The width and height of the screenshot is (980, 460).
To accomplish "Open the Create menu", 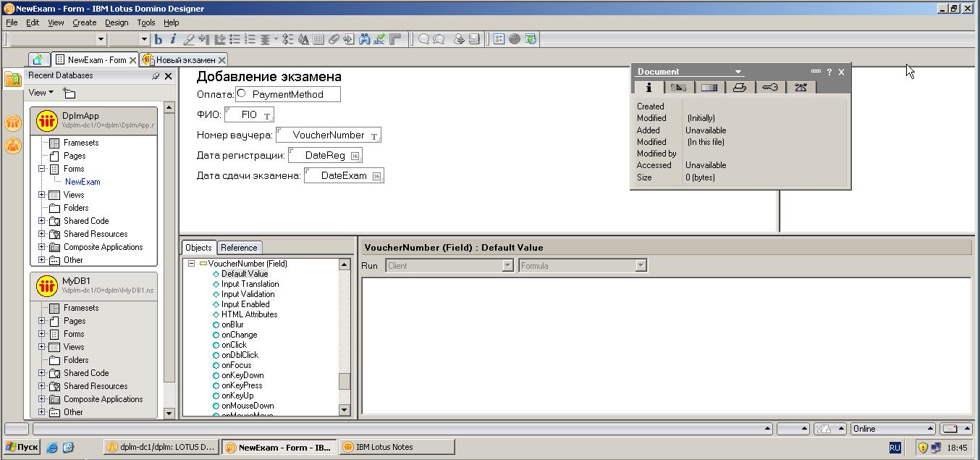I will click(84, 22).
